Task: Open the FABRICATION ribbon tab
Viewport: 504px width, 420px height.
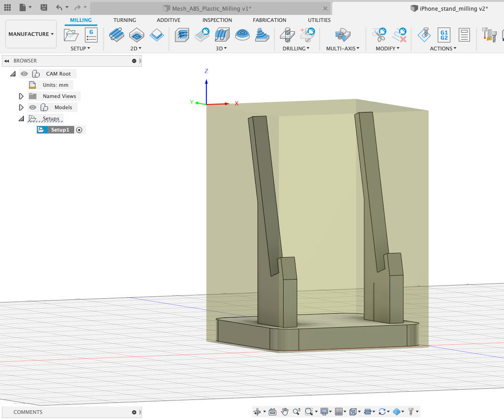Action: 269,20
